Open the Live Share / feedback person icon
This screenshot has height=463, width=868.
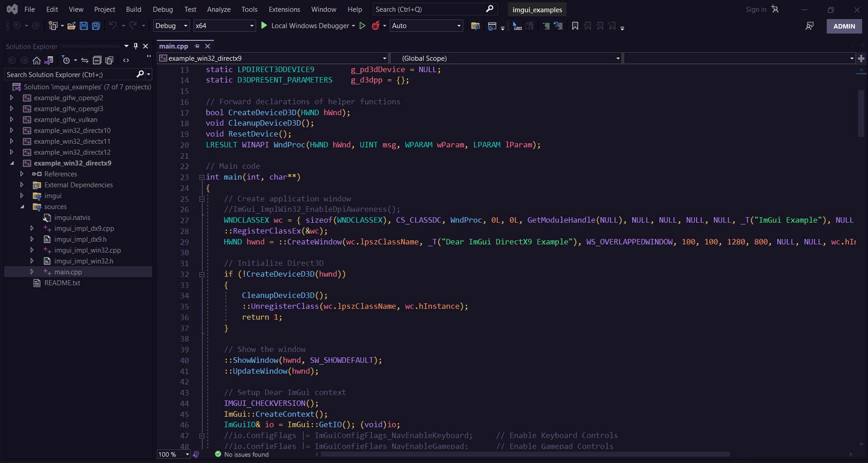[810, 26]
